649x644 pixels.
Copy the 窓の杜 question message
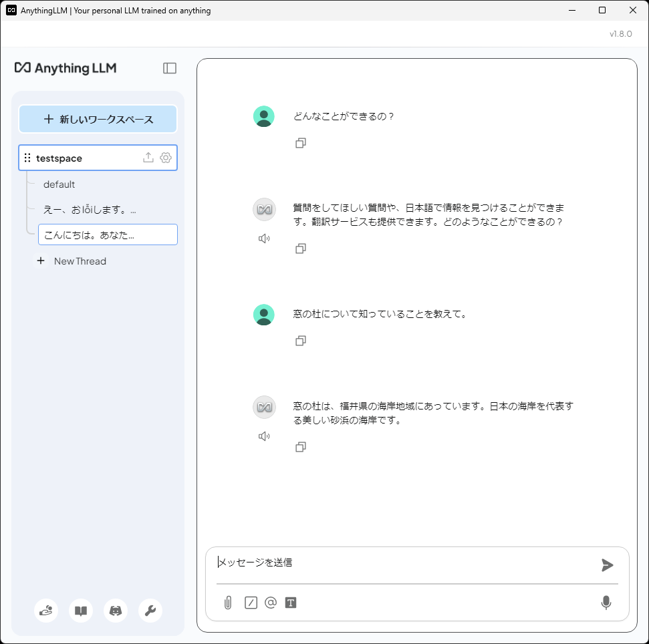300,341
